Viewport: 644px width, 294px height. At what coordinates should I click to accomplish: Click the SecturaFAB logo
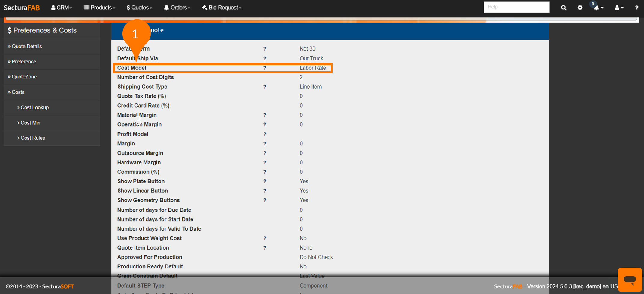point(22,8)
